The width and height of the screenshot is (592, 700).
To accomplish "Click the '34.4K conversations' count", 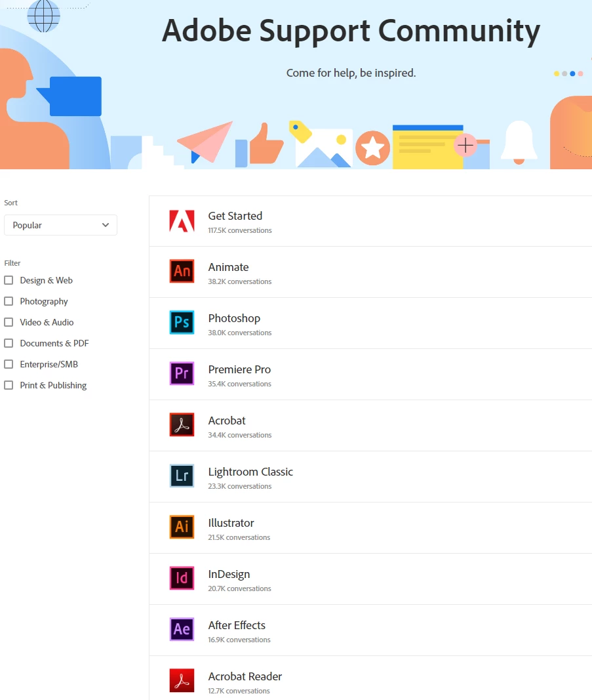I will coord(240,435).
